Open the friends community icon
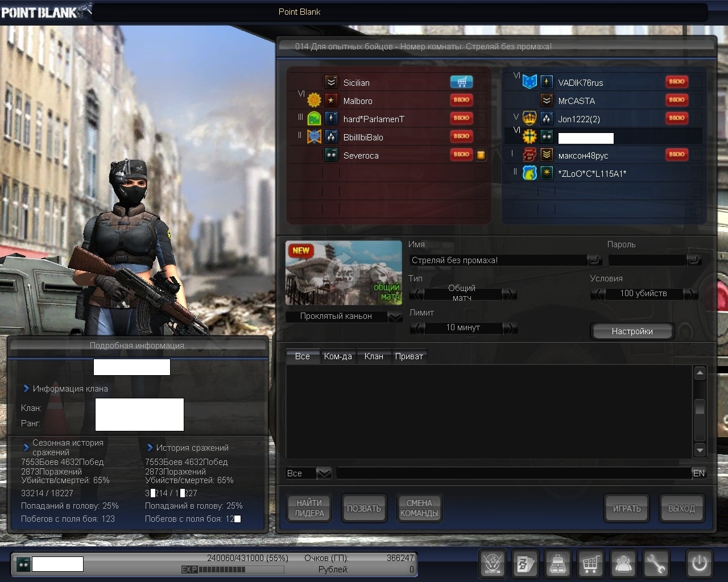This screenshot has width=728, height=582. tap(623, 564)
